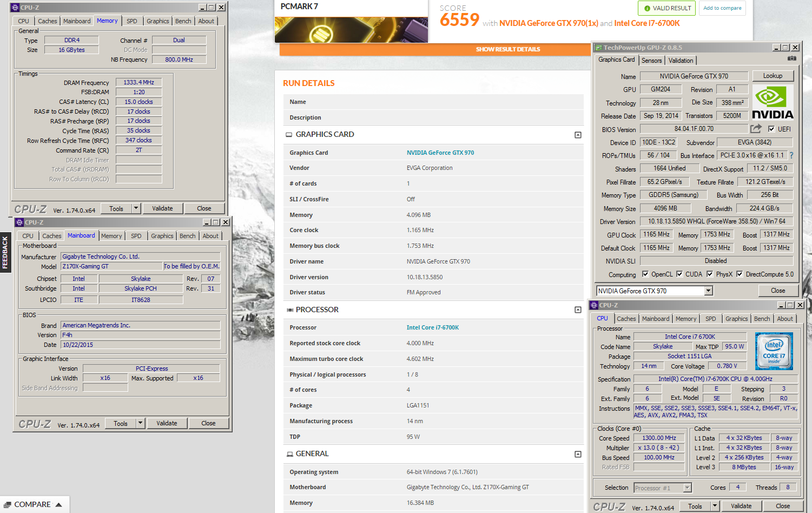Click the NVIDIA logo in GPU-Z
The height and width of the screenshot is (513, 812).
(x=773, y=102)
